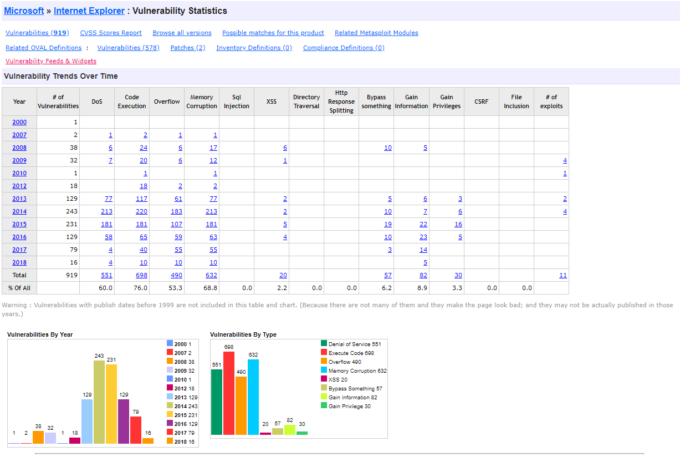Open the Microsoft vendor link in the heading
The height and width of the screenshot is (457, 690).
coord(24,11)
